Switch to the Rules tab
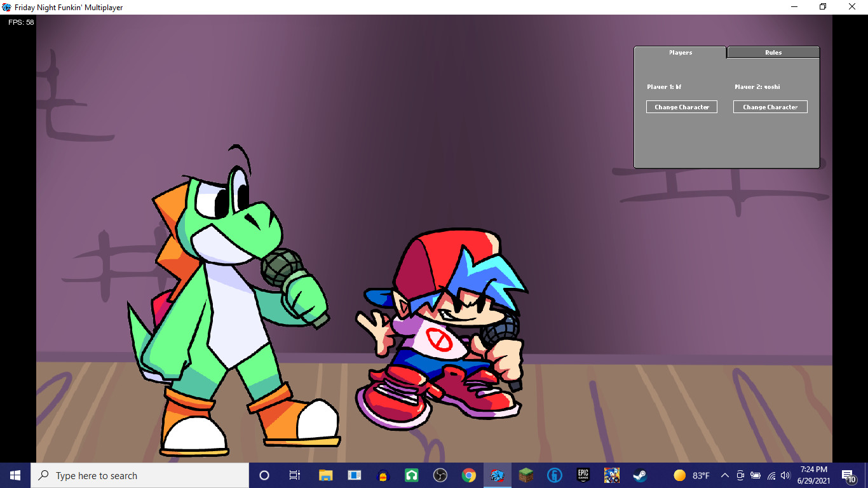This screenshot has width=868, height=488. coord(773,52)
